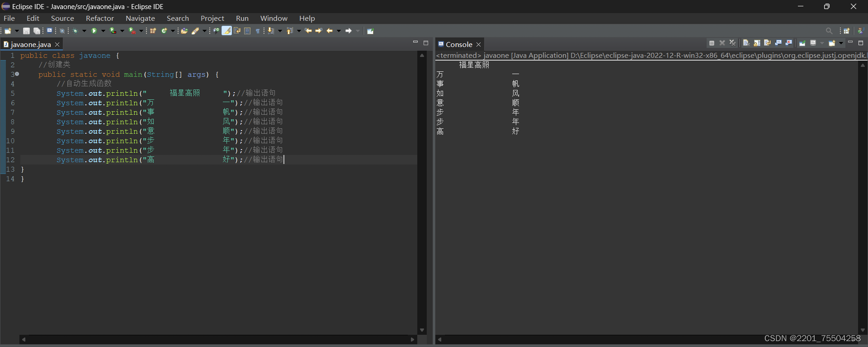The image size is (868, 347).
Task: Open Run configurations dropdown arrow
Action: tap(103, 31)
